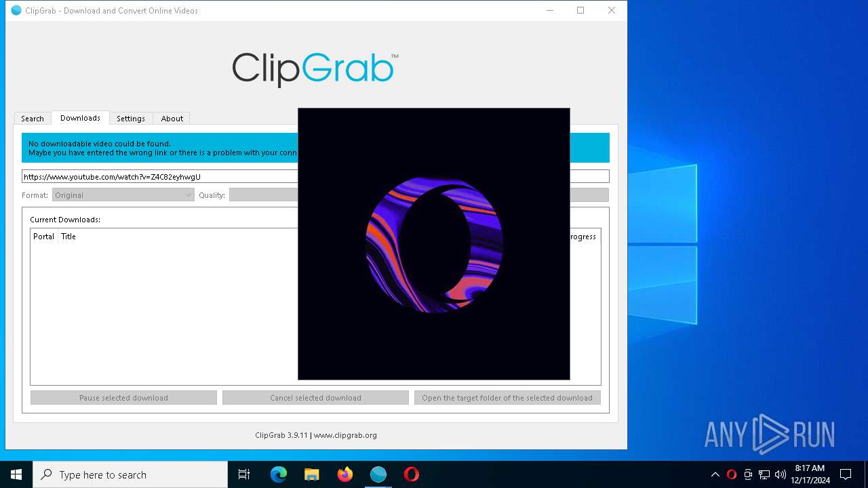This screenshot has height=488, width=868.
Task: Switch to the Downloads tab
Action: tap(80, 118)
